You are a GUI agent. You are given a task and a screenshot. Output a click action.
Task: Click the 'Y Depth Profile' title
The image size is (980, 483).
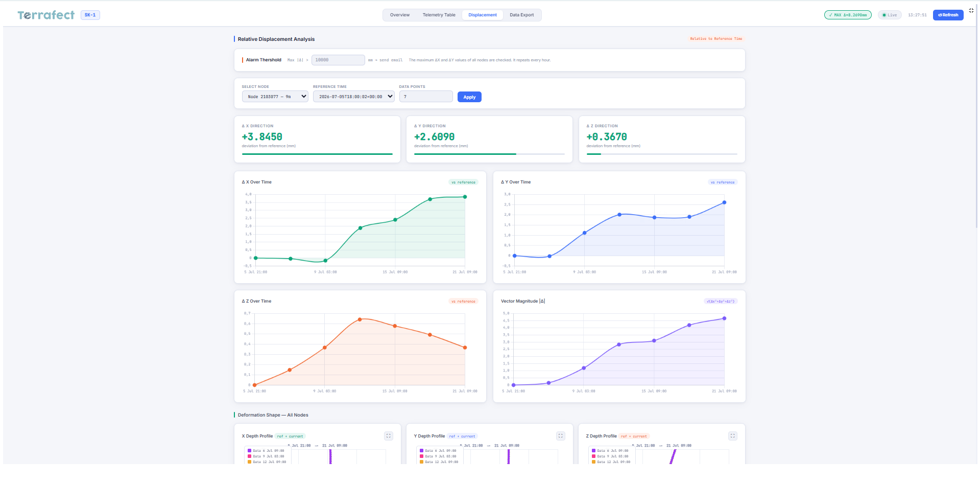coord(429,436)
